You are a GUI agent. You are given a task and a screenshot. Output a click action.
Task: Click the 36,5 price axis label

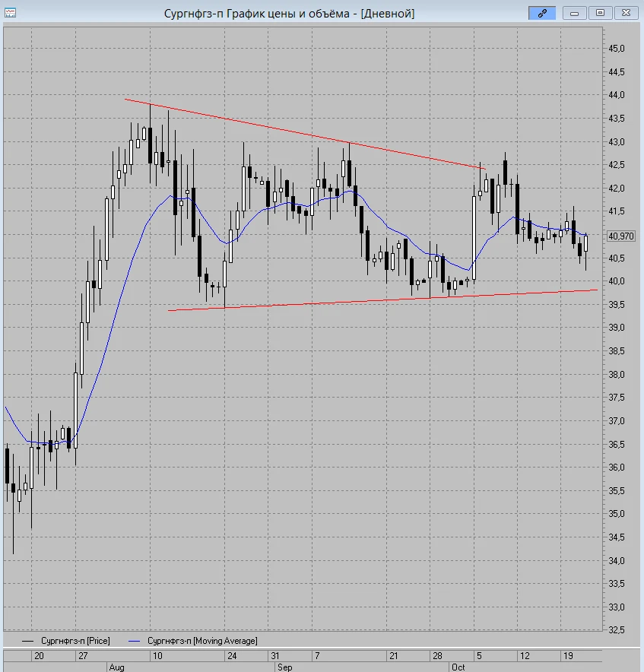point(617,444)
